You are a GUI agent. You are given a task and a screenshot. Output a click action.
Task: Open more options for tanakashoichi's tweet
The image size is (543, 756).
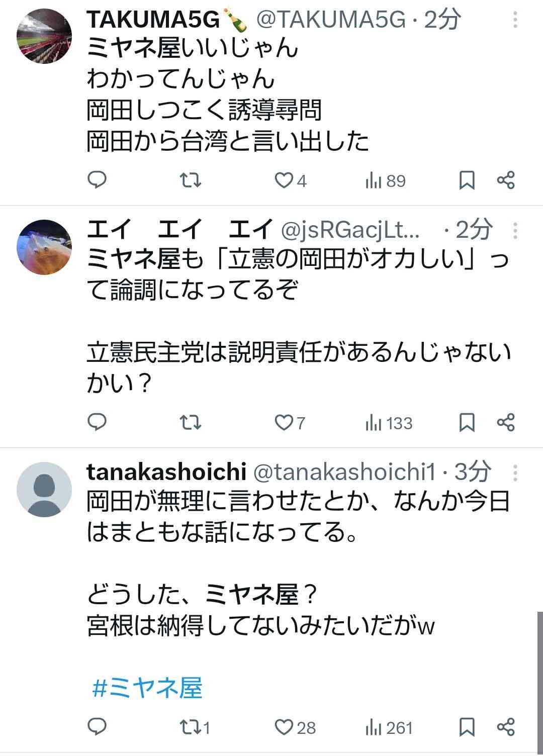pos(515,472)
